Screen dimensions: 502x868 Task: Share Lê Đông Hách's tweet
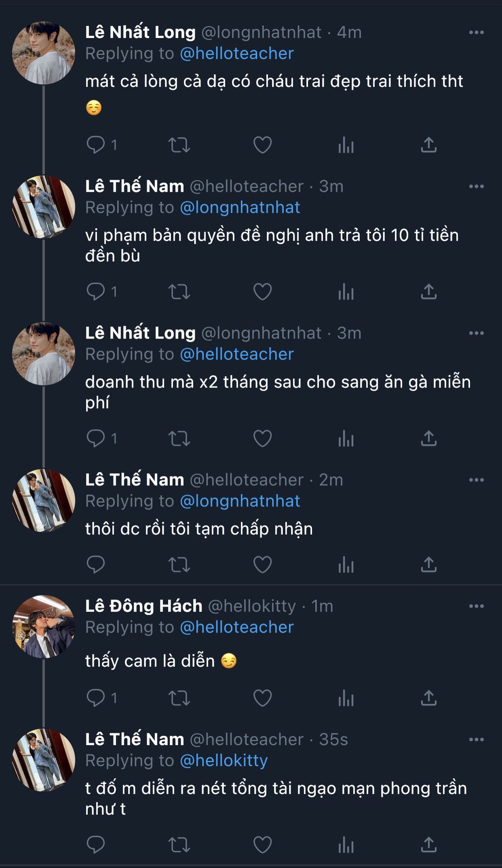tap(429, 698)
